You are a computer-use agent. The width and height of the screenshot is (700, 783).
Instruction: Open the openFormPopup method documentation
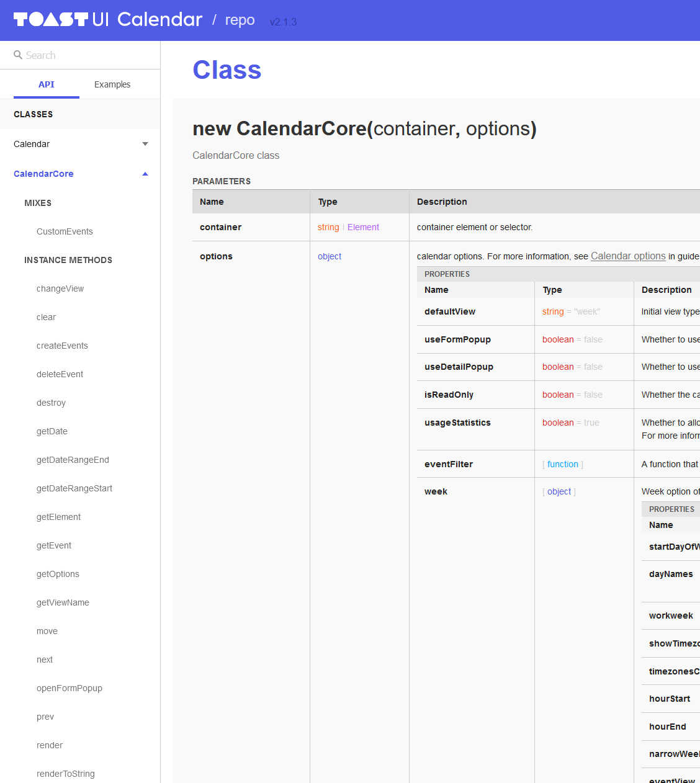pyautogui.click(x=70, y=688)
